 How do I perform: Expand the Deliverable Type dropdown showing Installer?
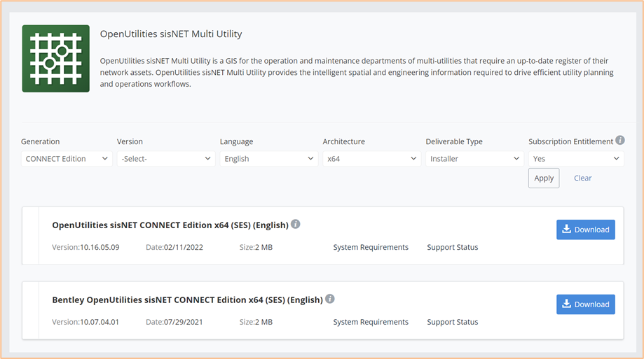[475, 159]
